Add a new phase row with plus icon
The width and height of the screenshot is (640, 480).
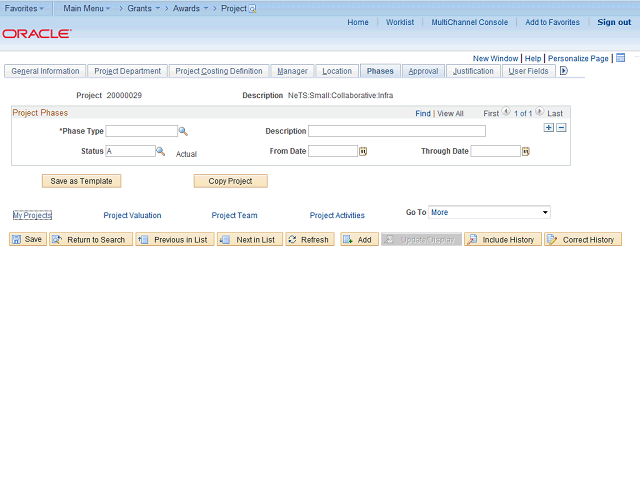tap(549, 128)
